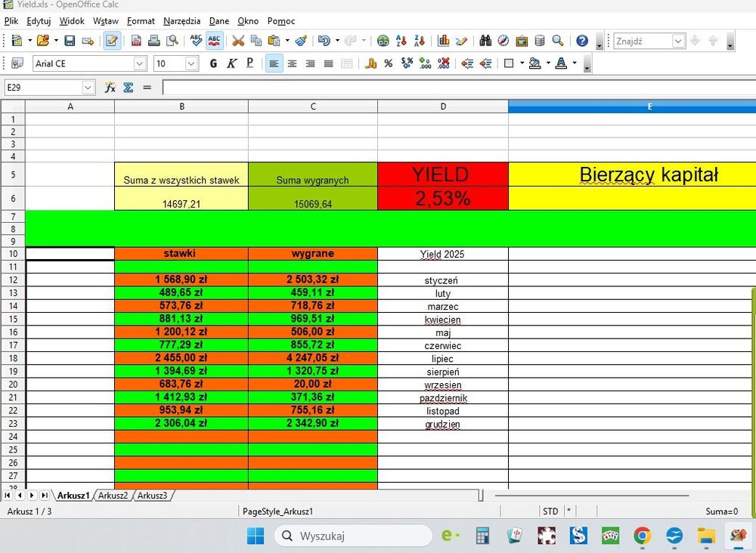The height and width of the screenshot is (553, 756).
Task: Insert a chart from the toolbar
Action: click(444, 41)
